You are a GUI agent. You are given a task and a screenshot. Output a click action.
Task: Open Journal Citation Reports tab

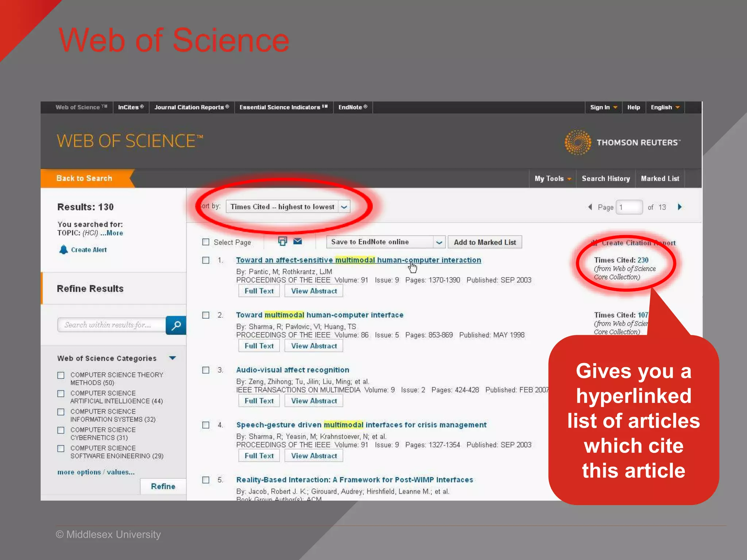click(191, 107)
